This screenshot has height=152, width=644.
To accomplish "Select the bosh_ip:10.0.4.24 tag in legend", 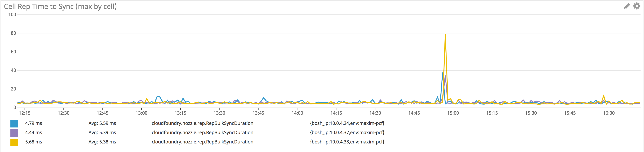I will click(x=347, y=123).
